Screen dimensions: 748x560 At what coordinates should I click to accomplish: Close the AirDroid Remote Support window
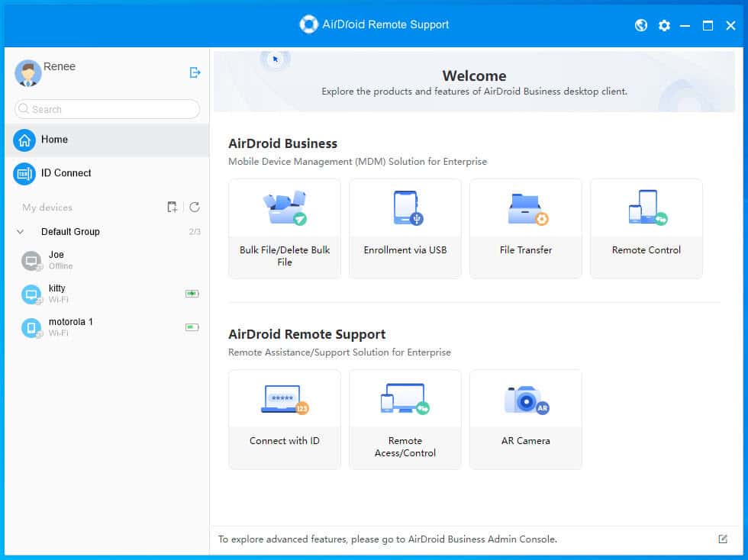coord(731,25)
